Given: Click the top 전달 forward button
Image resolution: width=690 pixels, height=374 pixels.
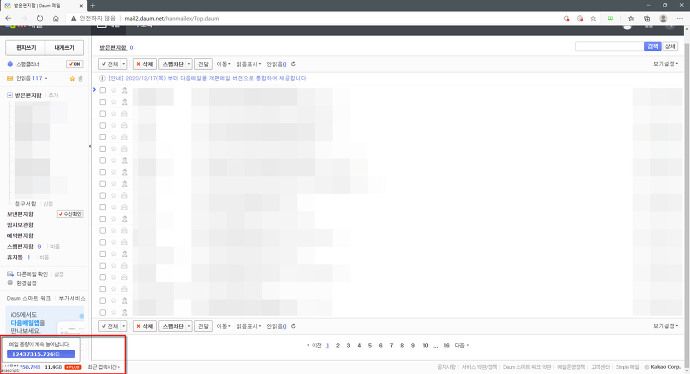Looking at the screenshot, I should pyautogui.click(x=203, y=64).
